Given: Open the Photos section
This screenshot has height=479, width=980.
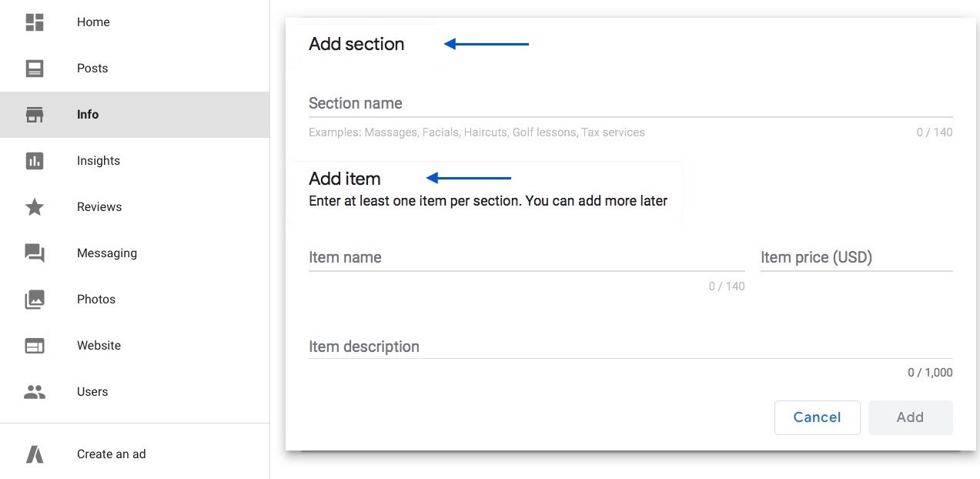Looking at the screenshot, I should point(135,300).
